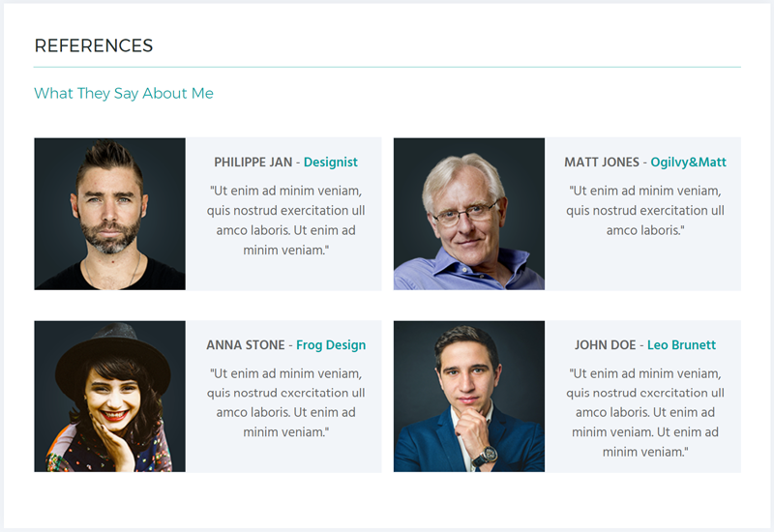Click the teal divider line under REFERENCES

(x=388, y=67)
